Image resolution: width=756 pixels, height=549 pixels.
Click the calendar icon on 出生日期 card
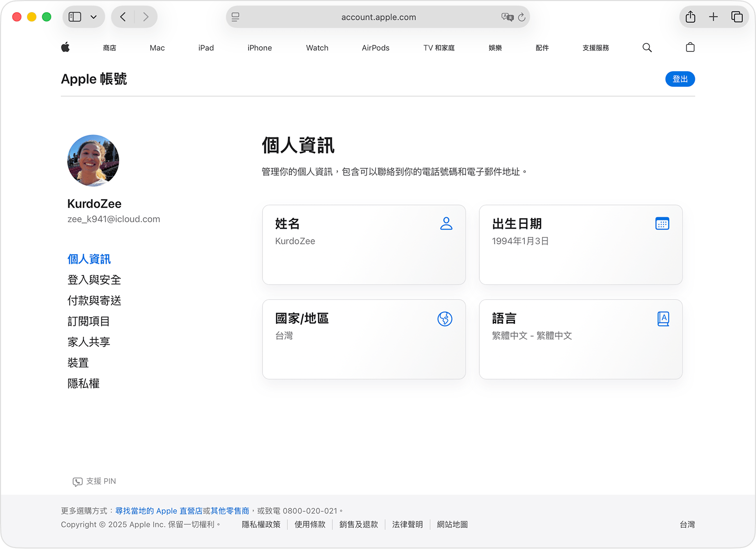(662, 224)
